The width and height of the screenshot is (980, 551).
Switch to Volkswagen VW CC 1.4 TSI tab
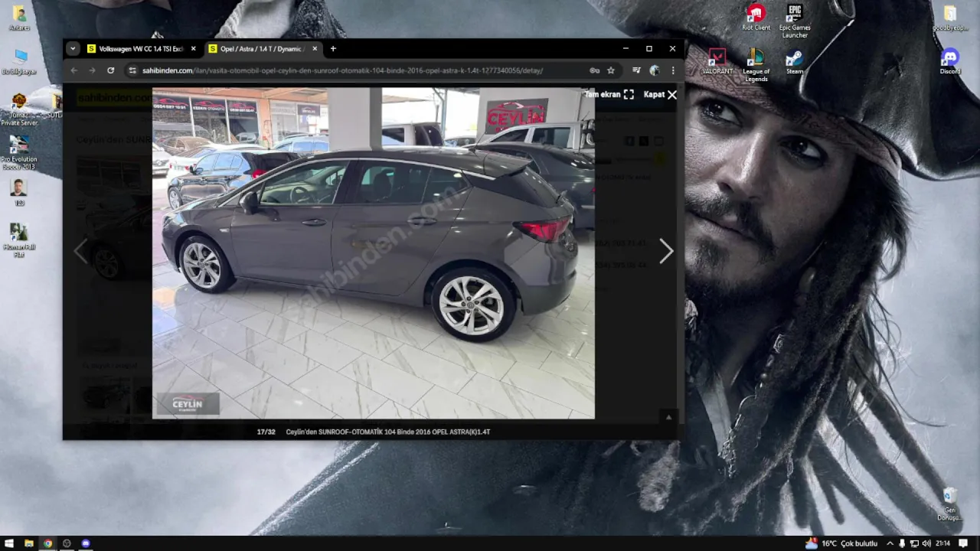click(141, 49)
